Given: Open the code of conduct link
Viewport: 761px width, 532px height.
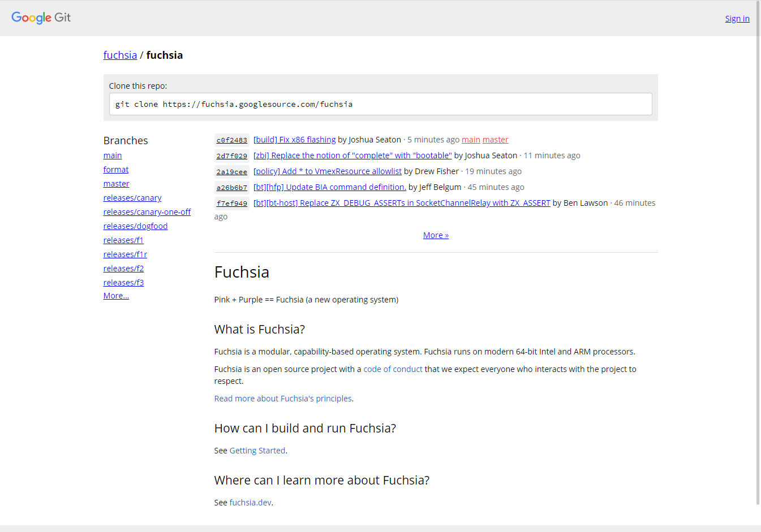Looking at the screenshot, I should pyautogui.click(x=393, y=369).
